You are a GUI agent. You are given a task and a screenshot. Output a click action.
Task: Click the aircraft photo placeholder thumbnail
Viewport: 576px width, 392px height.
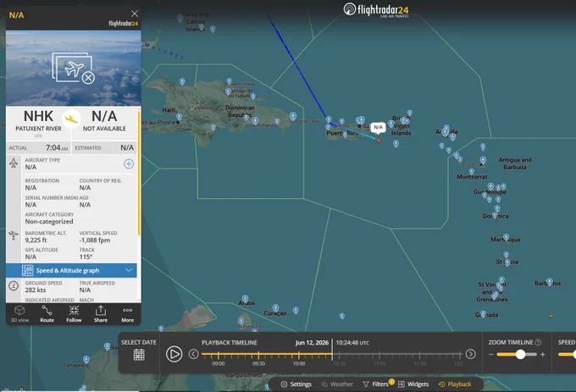[74, 68]
